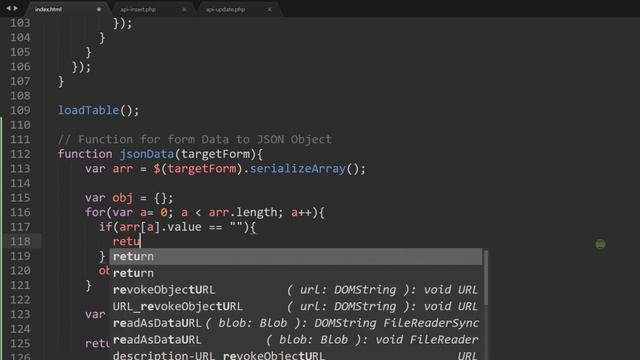Place cursor after typed 'retu' text

click(x=140, y=241)
